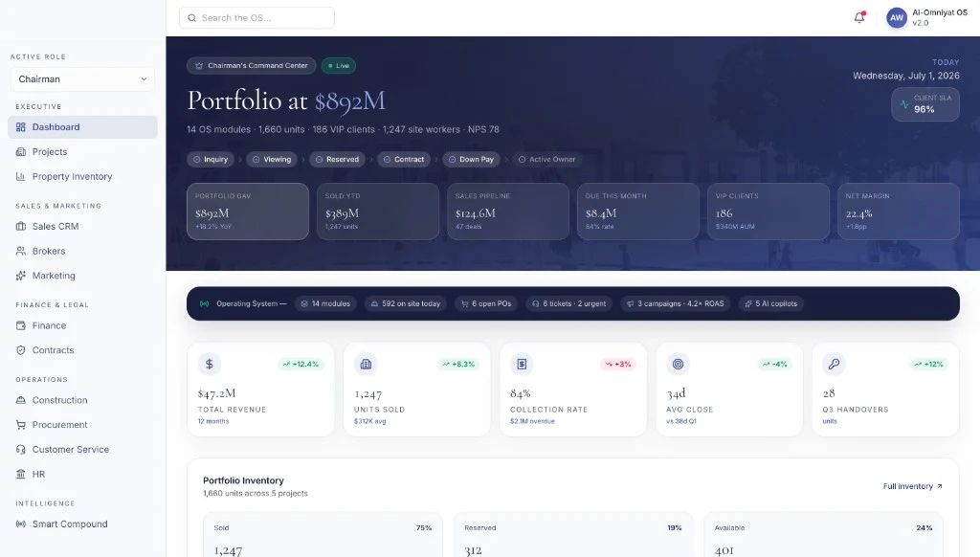This screenshot has height=557, width=980.
Task: Click the Procurement cart icon
Action: pyautogui.click(x=21, y=425)
